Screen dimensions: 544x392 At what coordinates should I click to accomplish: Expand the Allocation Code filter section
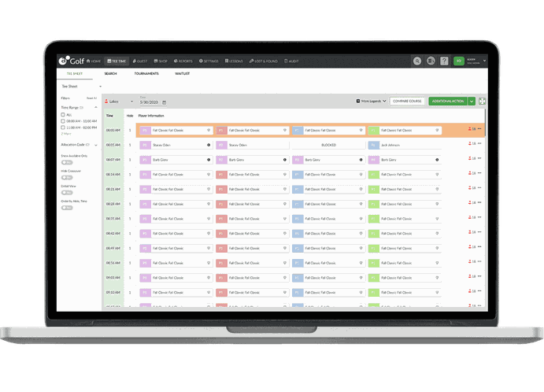(96, 145)
